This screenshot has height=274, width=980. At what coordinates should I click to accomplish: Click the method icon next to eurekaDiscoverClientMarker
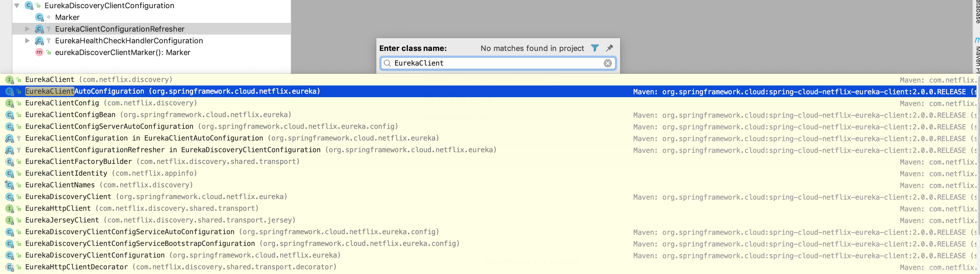(x=39, y=52)
